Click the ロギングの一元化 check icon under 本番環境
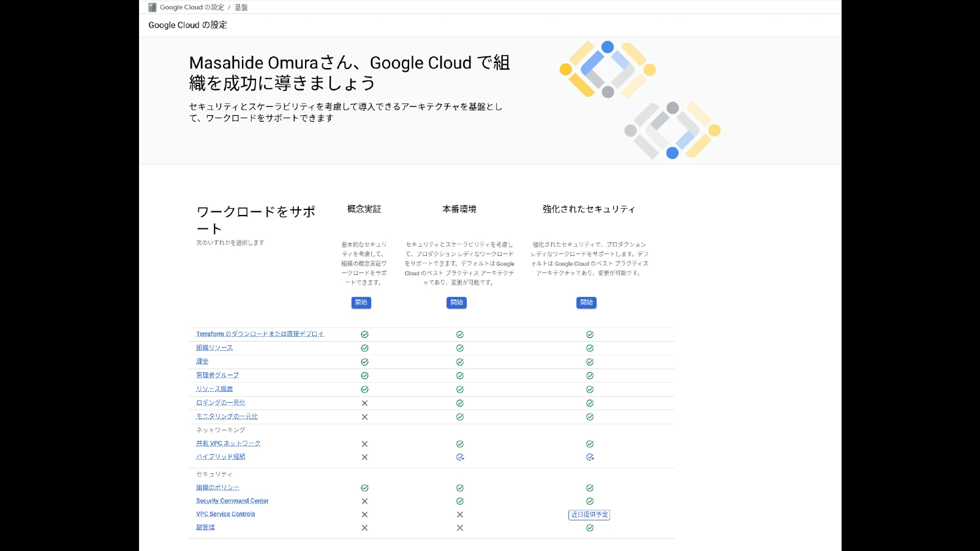This screenshot has height=551, width=980. [460, 403]
